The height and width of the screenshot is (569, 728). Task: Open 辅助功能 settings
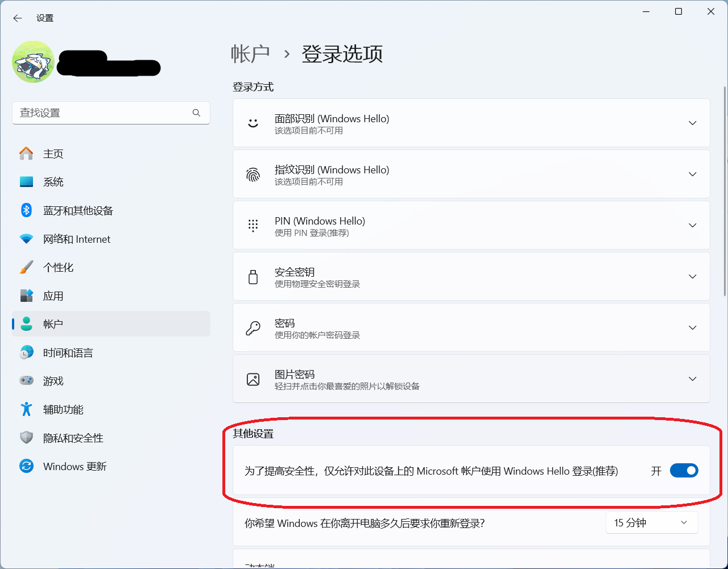[x=111, y=409]
